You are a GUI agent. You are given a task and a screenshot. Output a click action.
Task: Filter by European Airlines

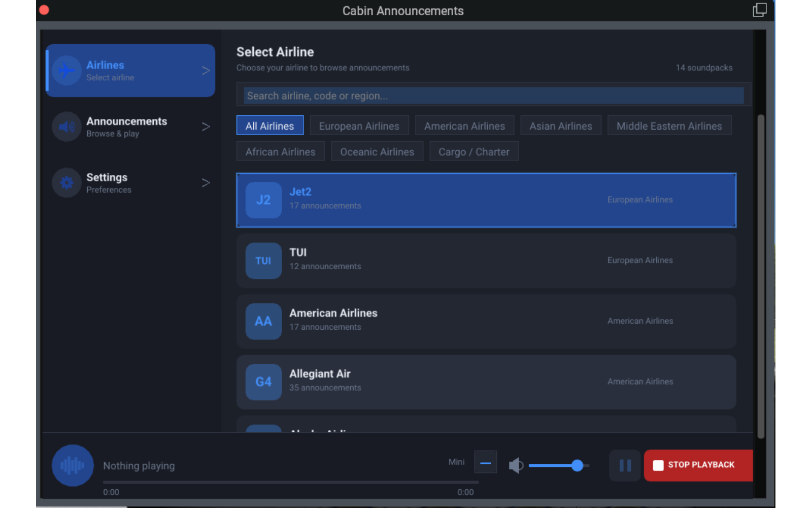(359, 125)
